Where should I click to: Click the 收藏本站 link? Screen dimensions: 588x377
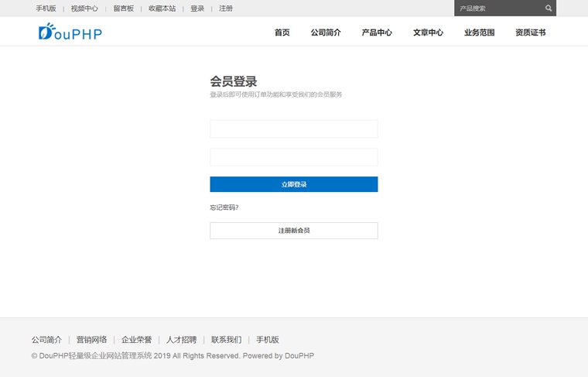tap(162, 9)
